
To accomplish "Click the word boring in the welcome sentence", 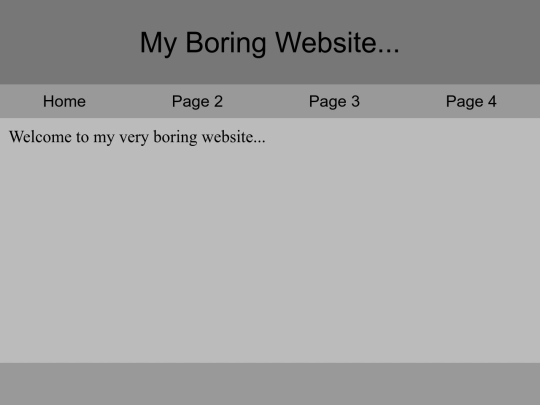I will click(175, 137).
